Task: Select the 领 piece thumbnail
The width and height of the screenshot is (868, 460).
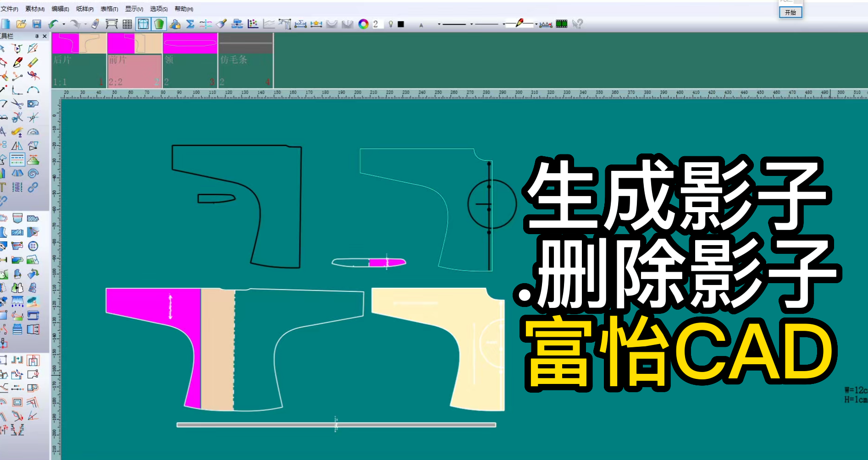Action: [190, 60]
